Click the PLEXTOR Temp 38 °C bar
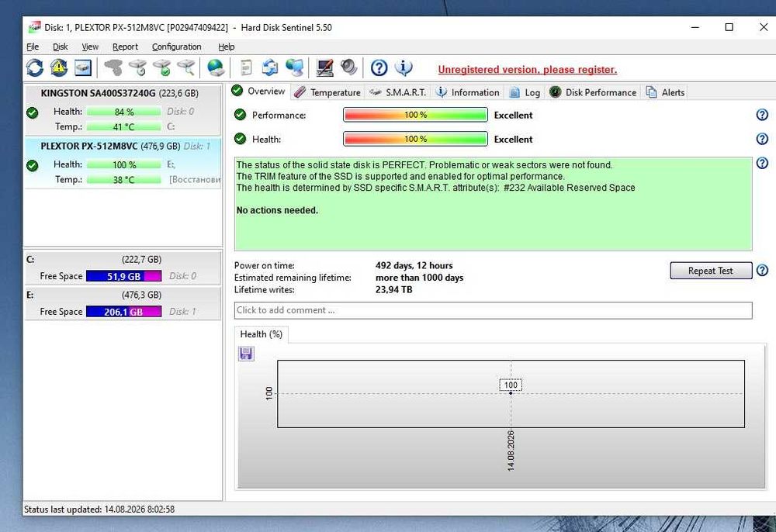Screen dimensions: 776x532 point(123,179)
